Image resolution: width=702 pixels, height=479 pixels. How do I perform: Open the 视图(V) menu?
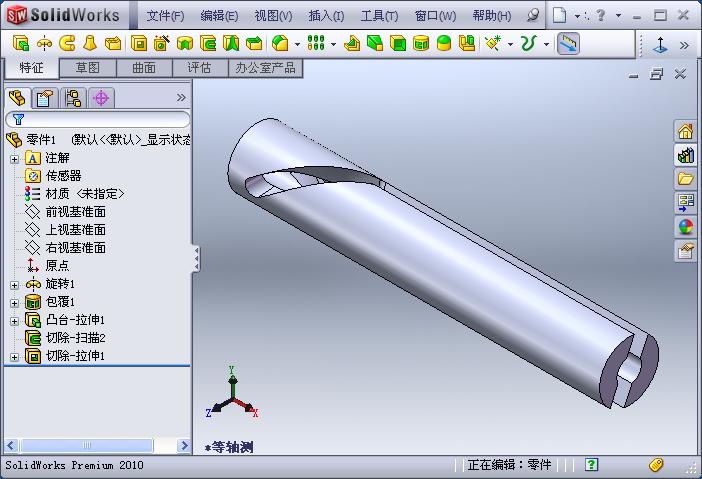(x=273, y=16)
